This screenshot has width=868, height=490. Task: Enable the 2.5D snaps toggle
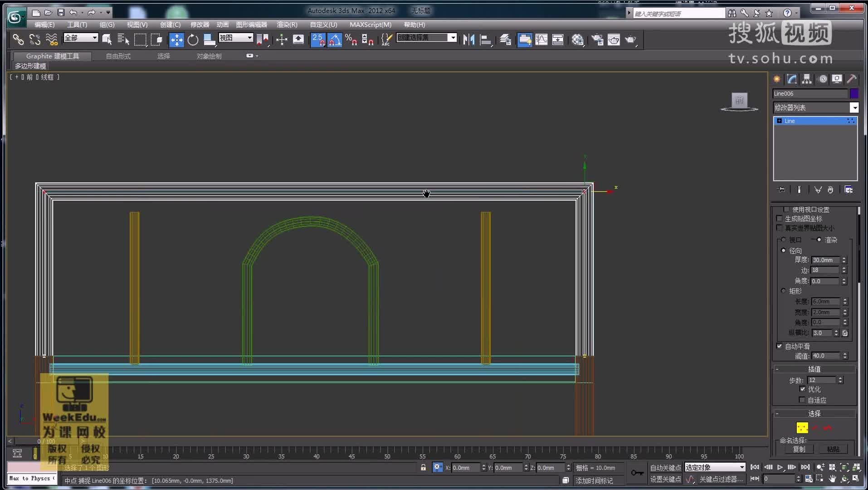(319, 39)
